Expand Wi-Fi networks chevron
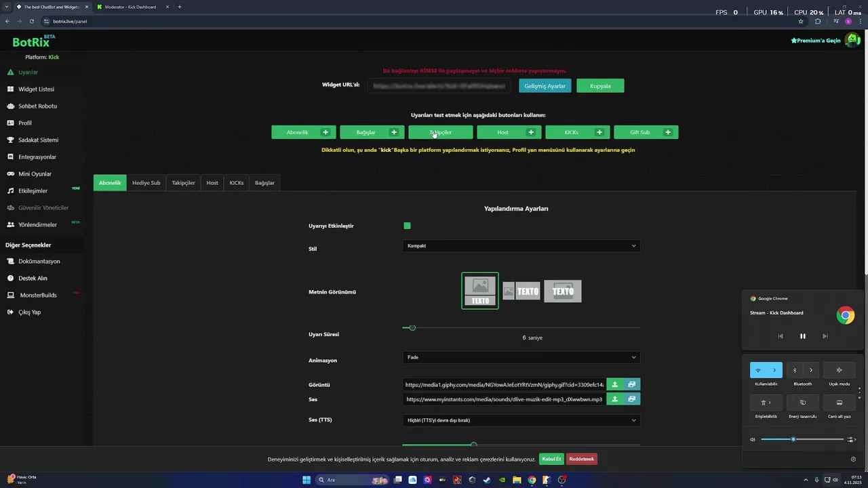 [x=774, y=370]
